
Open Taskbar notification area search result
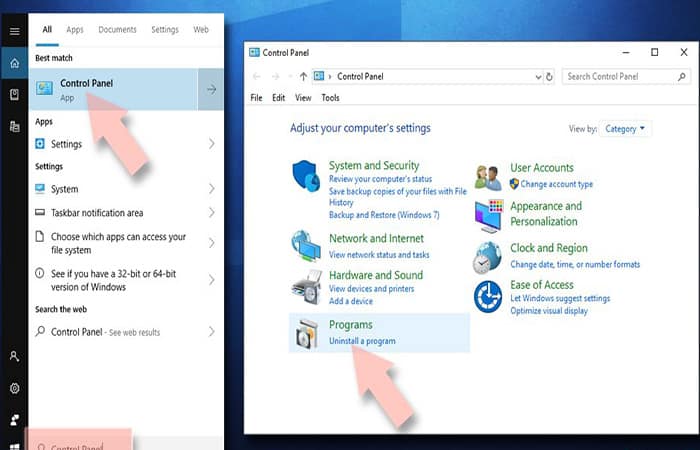(126, 212)
